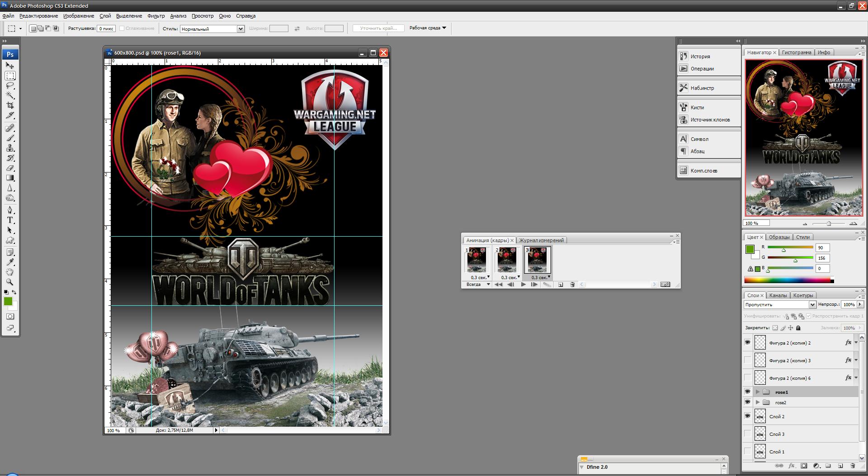This screenshot has height=476, width=868.
Task: Expand the rose1 layer group
Action: coord(758,392)
